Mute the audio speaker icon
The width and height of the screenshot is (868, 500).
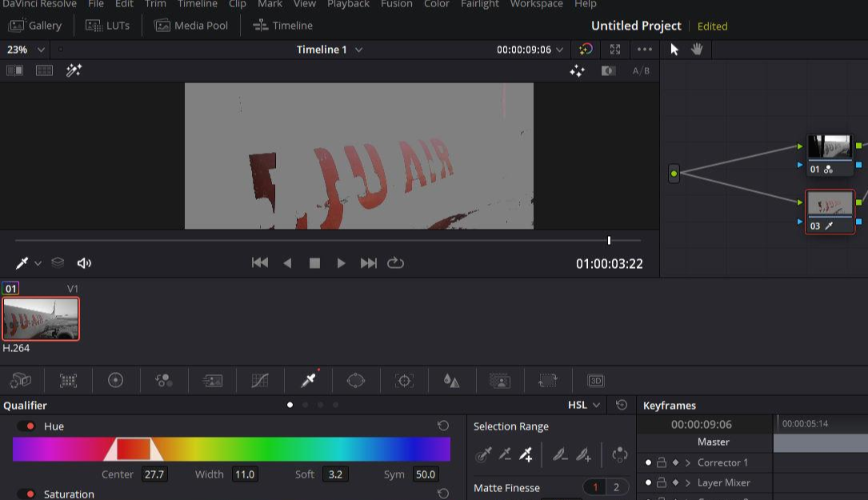click(x=83, y=263)
